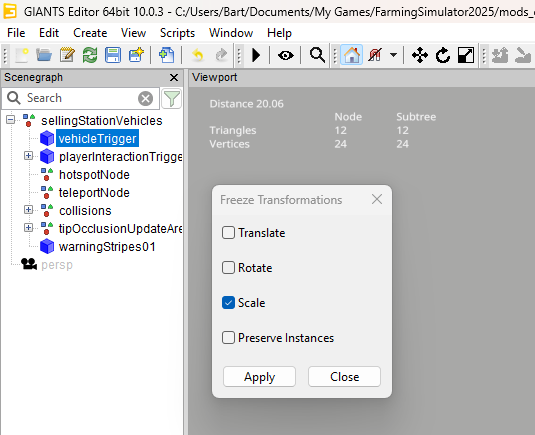The height and width of the screenshot is (435, 535).
Task: Collapse the sellingStationVehicles root node
Action: pos(11,120)
